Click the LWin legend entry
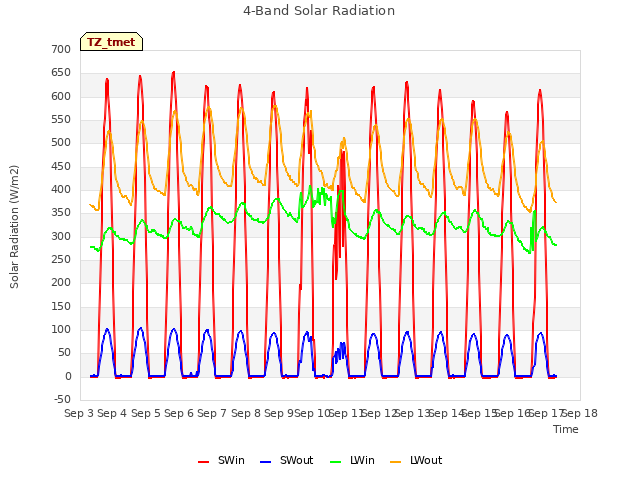The image size is (640, 480). point(352,460)
